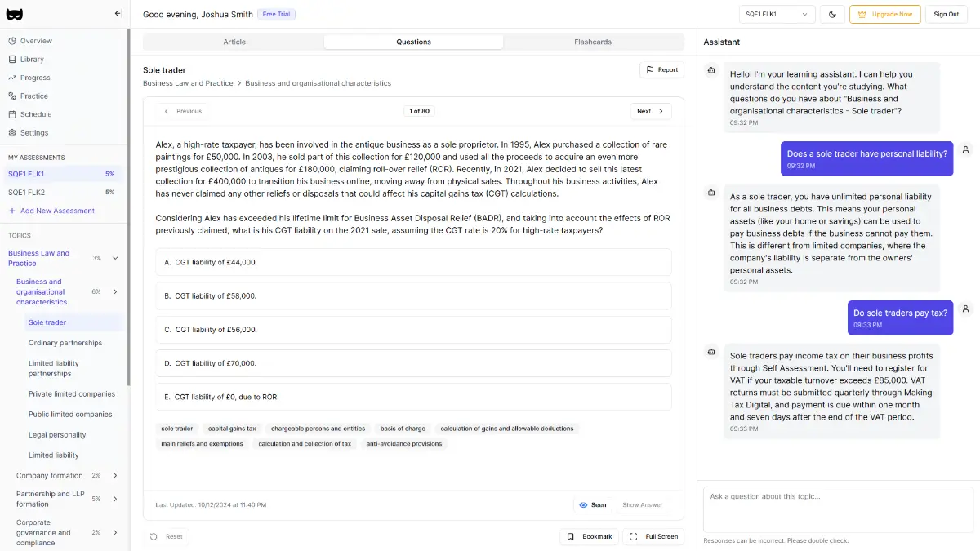Select answer option A, £44,000
Screen dimensions: 980x551
click(413, 262)
